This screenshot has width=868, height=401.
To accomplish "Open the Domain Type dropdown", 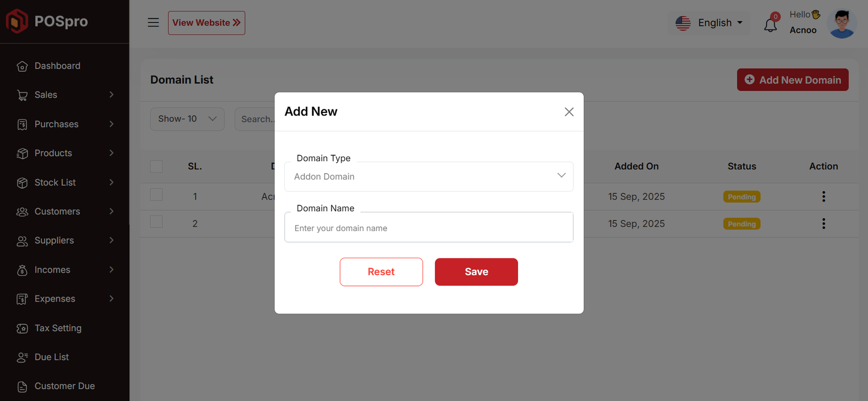I will [x=429, y=176].
